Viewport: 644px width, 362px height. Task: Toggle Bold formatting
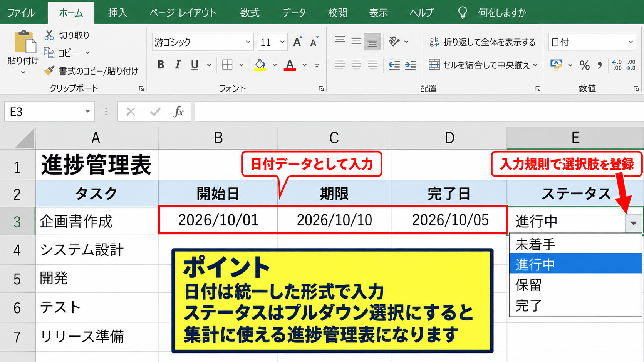pyautogui.click(x=161, y=65)
